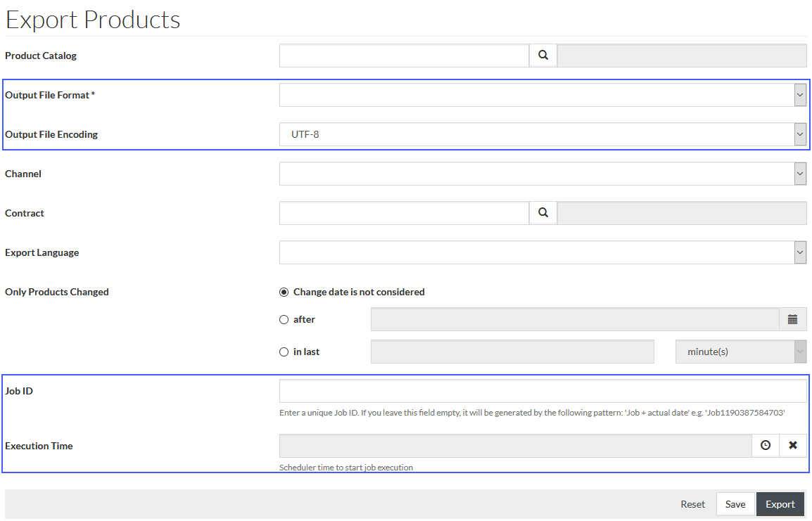Open the Export Language dropdown
Screen dimensions: 812x521
click(x=543, y=252)
